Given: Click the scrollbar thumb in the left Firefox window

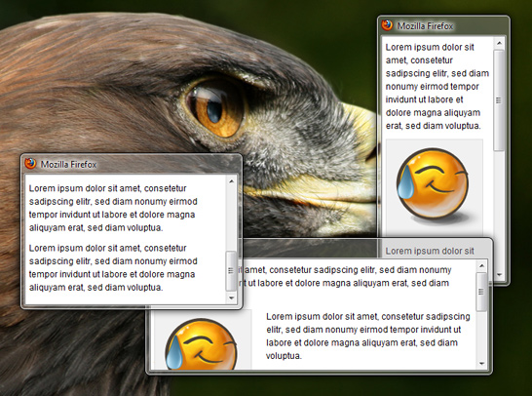Looking at the screenshot, I should pos(231,271).
